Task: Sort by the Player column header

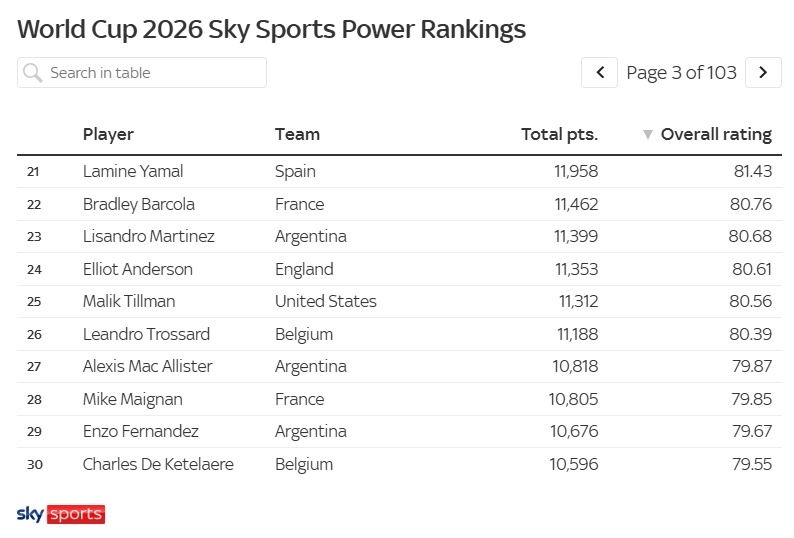Action: [108, 134]
